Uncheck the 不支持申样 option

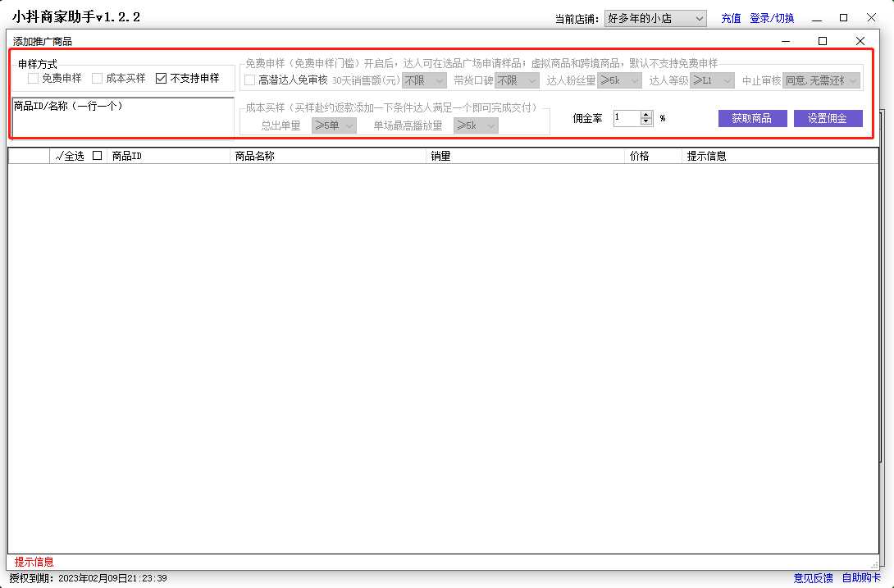162,79
